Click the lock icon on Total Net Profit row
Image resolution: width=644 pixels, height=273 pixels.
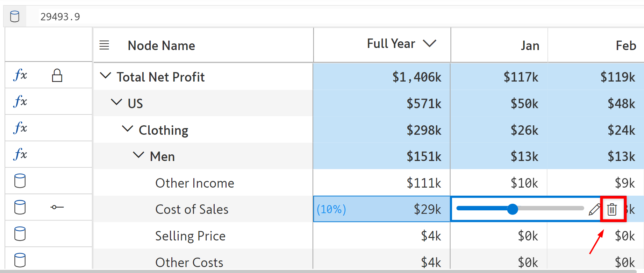click(57, 75)
